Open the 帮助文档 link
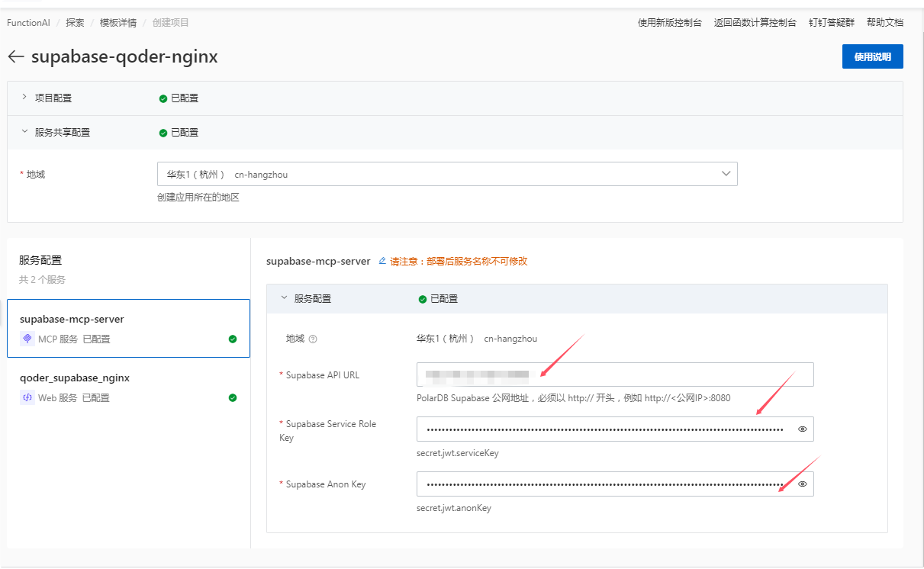This screenshot has width=924, height=569. pyautogui.click(x=884, y=23)
